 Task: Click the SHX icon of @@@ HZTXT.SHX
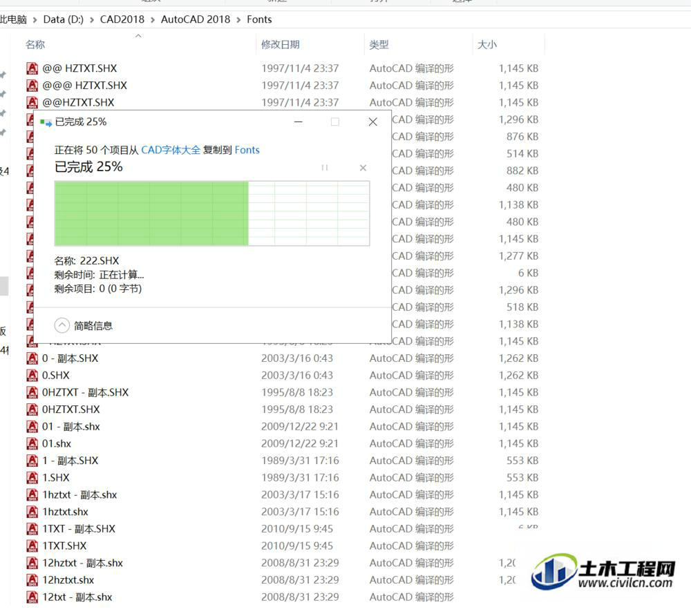click(x=32, y=86)
